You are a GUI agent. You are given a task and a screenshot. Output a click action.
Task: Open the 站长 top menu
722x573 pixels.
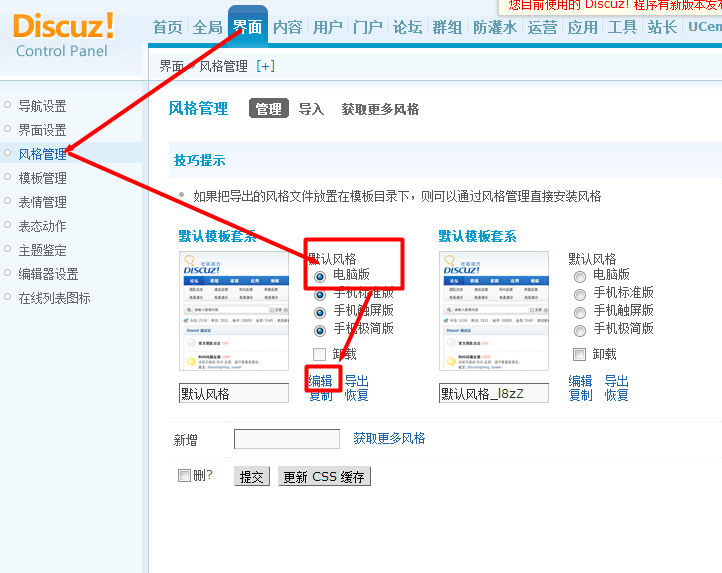click(663, 27)
